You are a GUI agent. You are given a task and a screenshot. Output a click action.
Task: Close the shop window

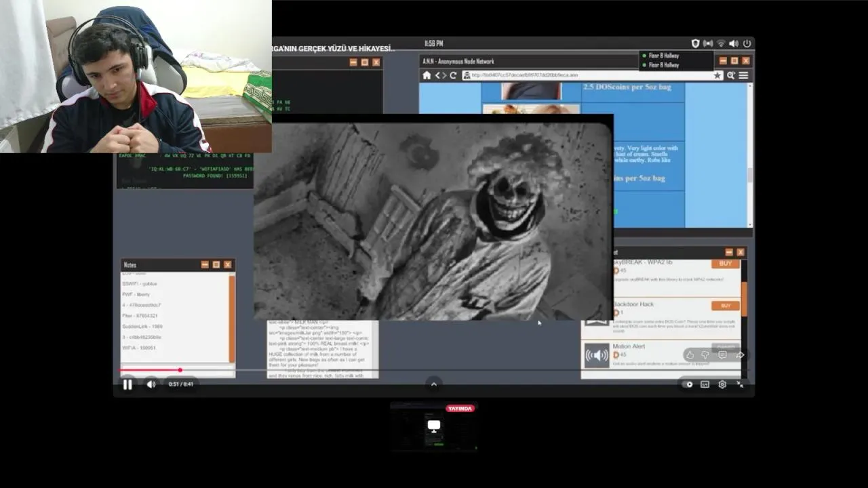[x=741, y=252]
